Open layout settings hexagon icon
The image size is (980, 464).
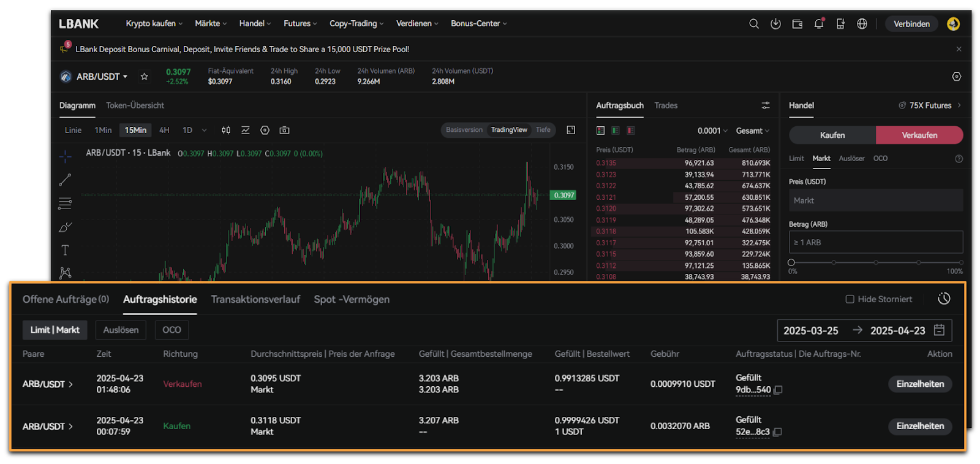(x=957, y=77)
